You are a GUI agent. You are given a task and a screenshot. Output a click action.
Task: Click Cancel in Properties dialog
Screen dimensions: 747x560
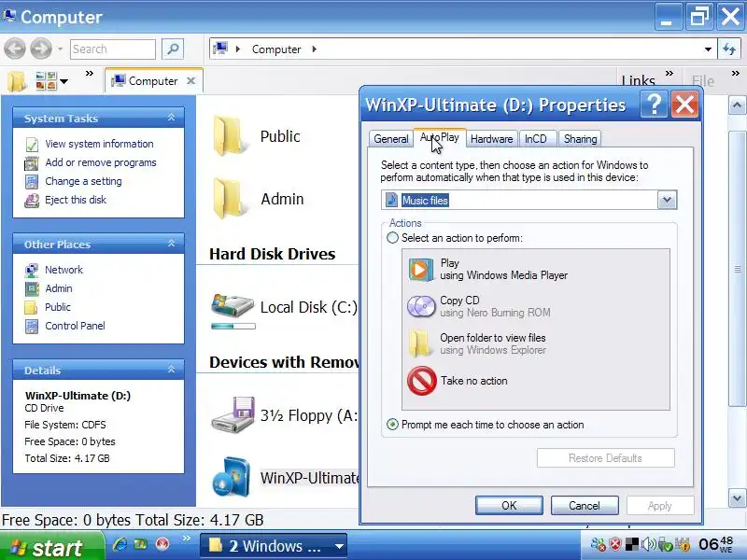tap(585, 506)
